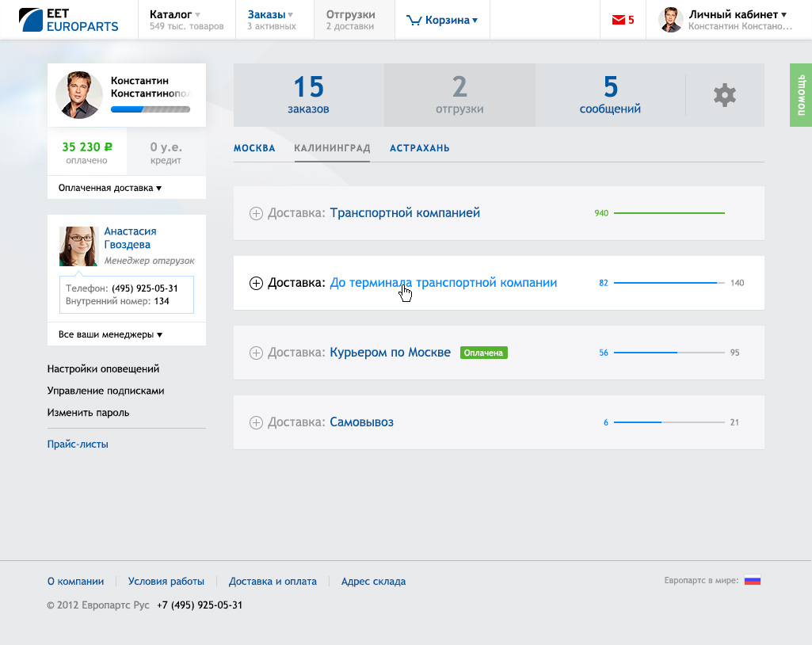
Task: Open the settings gear icon
Action: point(724,95)
